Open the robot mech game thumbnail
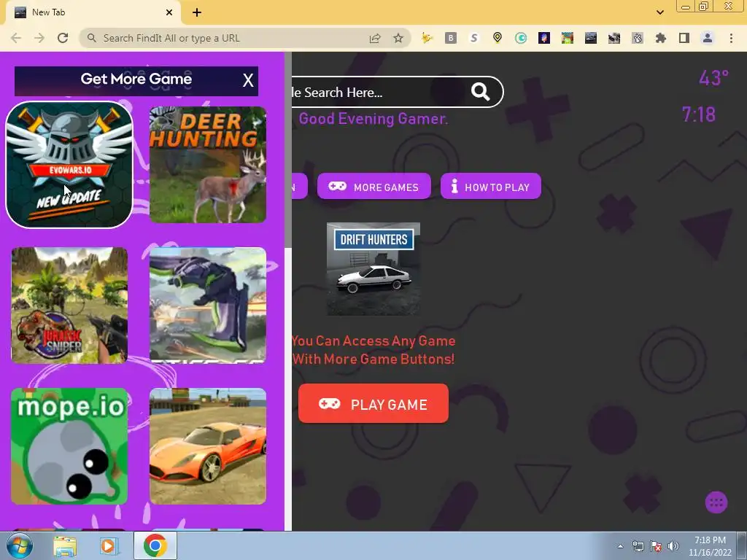This screenshot has width=747, height=560. 208,306
